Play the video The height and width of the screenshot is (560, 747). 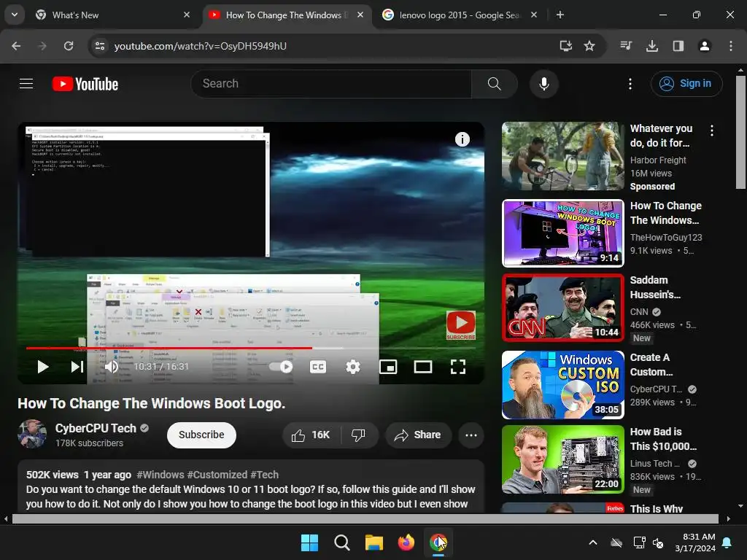[x=43, y=367]
